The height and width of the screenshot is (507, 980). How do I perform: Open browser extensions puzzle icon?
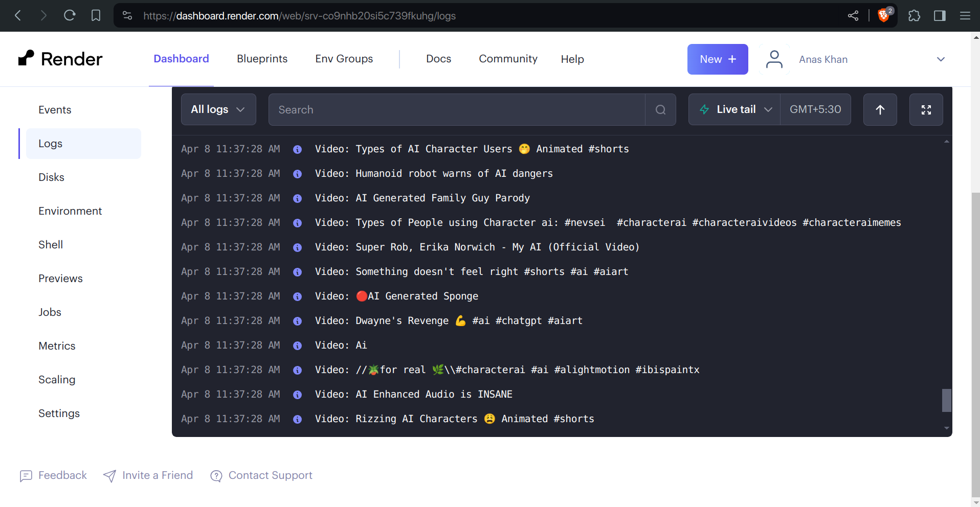point(914,16)
